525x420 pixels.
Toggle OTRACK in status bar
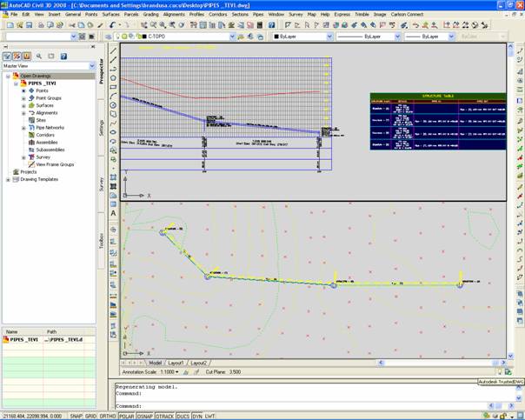click(x=165, y=417)
